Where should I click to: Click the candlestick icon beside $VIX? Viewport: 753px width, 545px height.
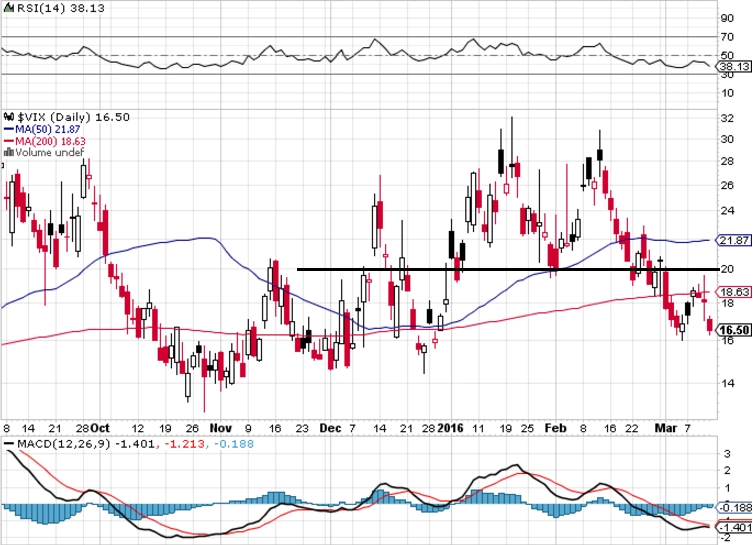click(10, 117)
